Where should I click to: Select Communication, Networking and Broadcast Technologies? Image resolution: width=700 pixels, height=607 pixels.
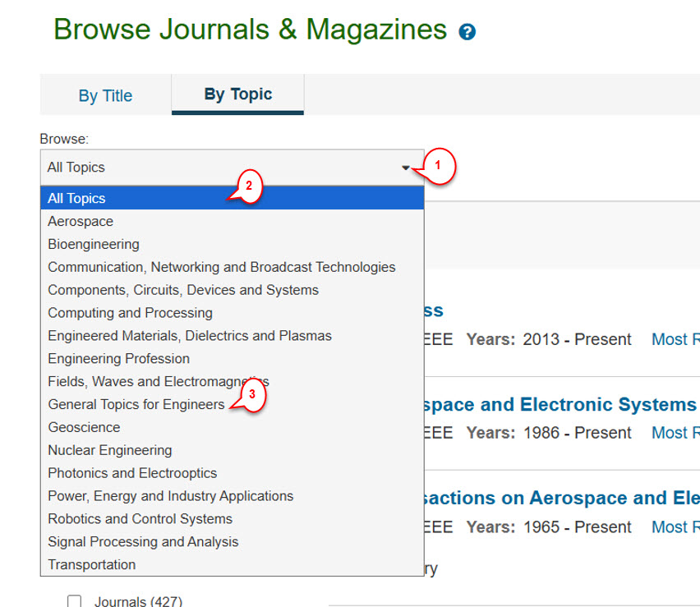tap(221, 267)
